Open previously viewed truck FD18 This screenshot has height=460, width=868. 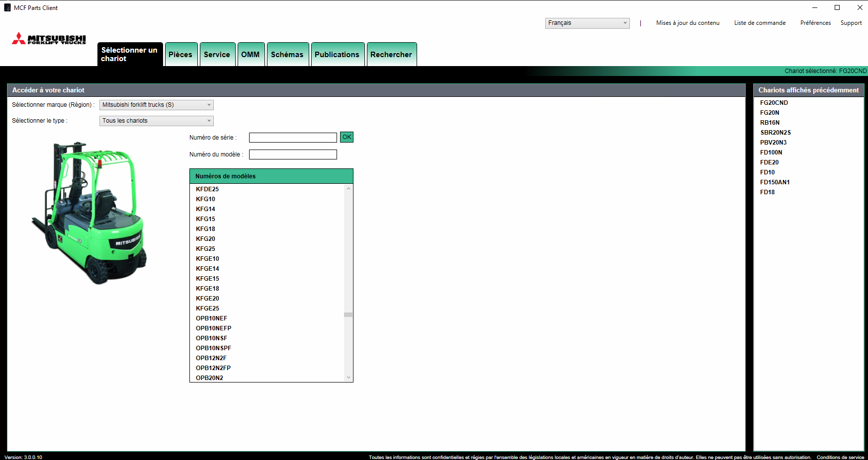pyautogui.click(x=767, y=192)
